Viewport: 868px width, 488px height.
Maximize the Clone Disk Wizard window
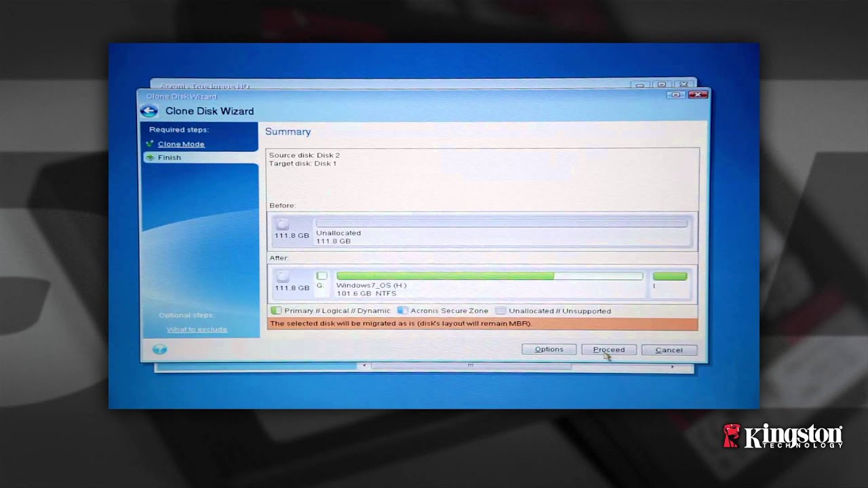[x=675, y=95]
